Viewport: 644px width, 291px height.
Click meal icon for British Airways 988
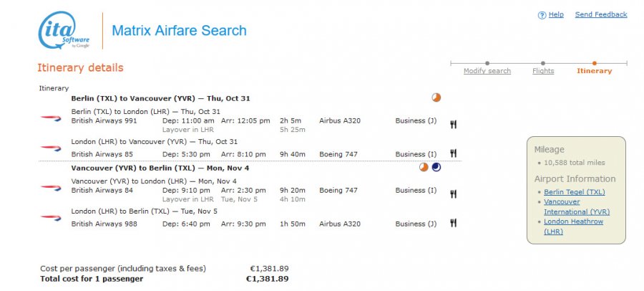453,223
